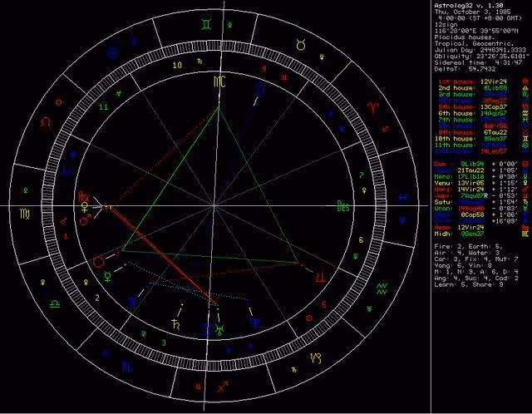Image resolution: width=532 pixels, height=414 pixels.
Task: Click the Aquarius glyph beside 6th house row
Action: [525, 113]
